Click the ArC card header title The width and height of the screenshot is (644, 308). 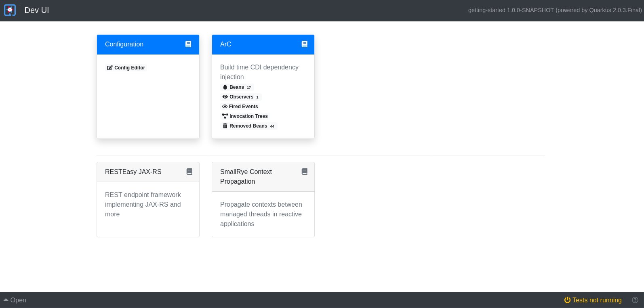pyautogui.click(x=226, y=44)
